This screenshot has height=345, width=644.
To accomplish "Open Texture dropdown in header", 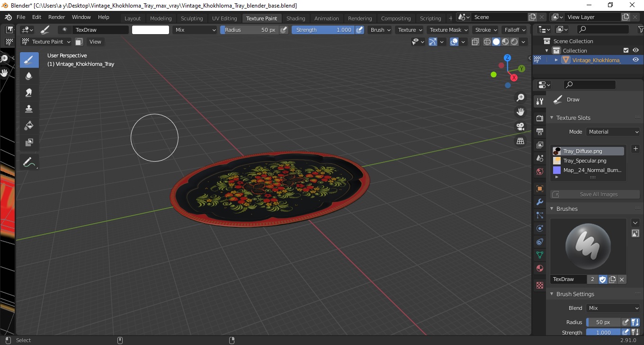I will (x=410, y=30).
